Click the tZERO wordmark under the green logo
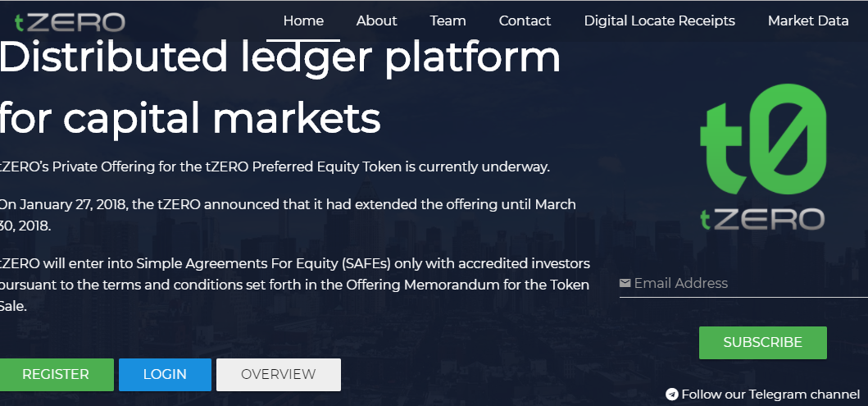The height and width of the screenshot is (406, 868). coord(761,219)
